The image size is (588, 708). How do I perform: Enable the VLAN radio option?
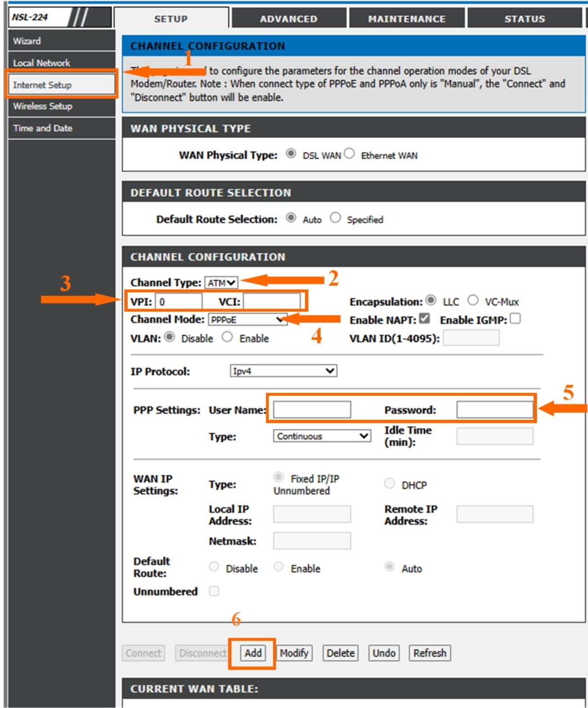[x=227, y=337]
